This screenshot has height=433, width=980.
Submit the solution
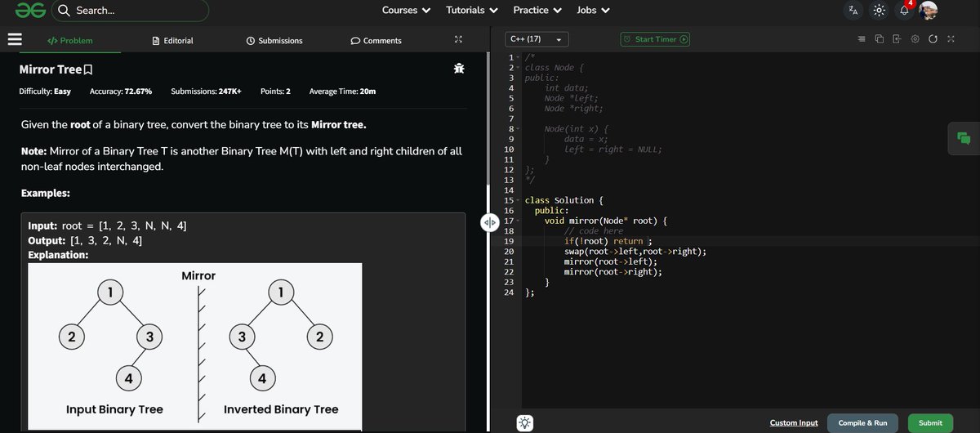(x=930, y=423)
